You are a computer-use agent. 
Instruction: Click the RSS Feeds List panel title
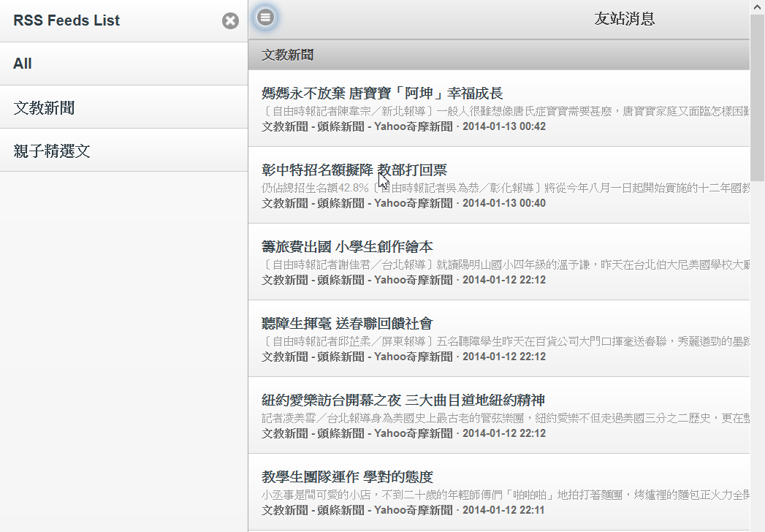pos(66,20)
